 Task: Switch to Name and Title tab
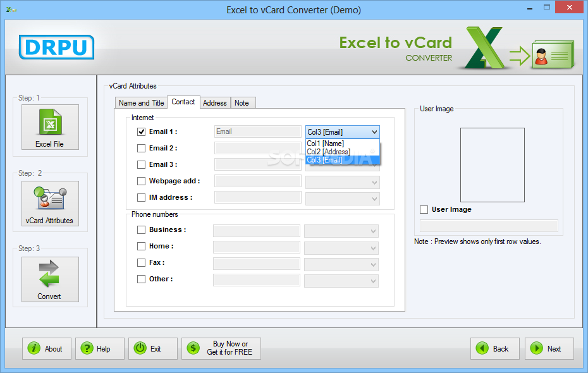coord(142,102)
